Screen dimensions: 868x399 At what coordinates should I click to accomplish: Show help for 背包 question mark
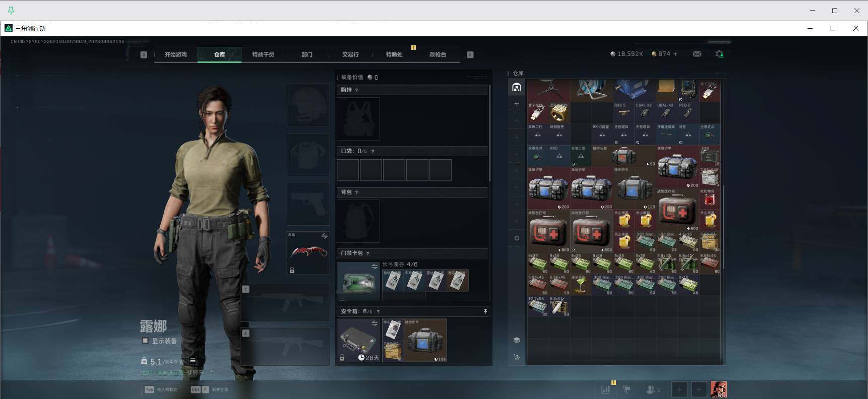357,192
